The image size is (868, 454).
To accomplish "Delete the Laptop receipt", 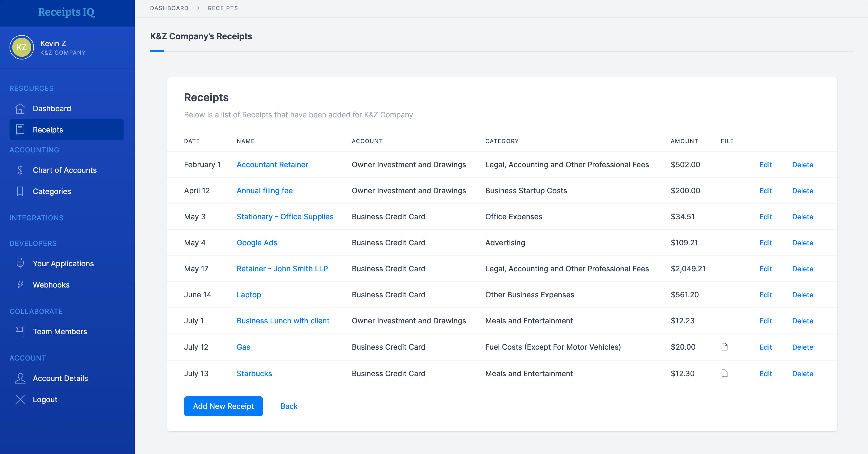I will click(x=802, y=295).
